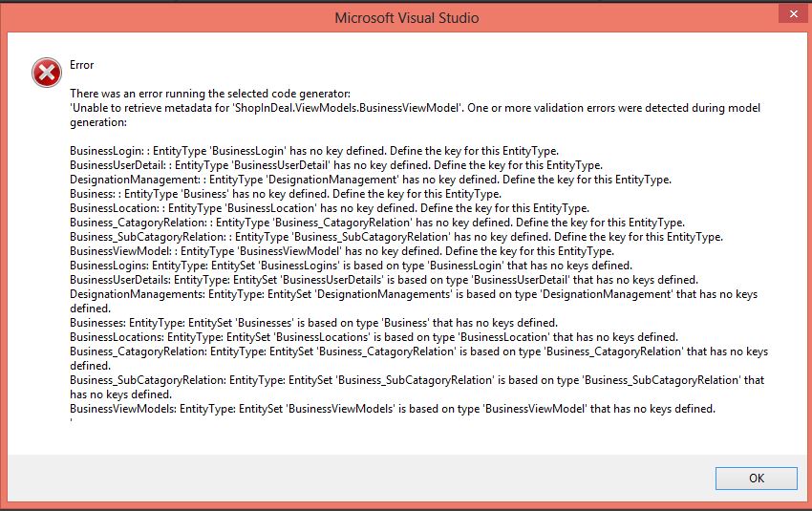
Task: Click line starting 'BusinessLocations: EntityType: EntitySet'
Action: (x=374, y=337)
